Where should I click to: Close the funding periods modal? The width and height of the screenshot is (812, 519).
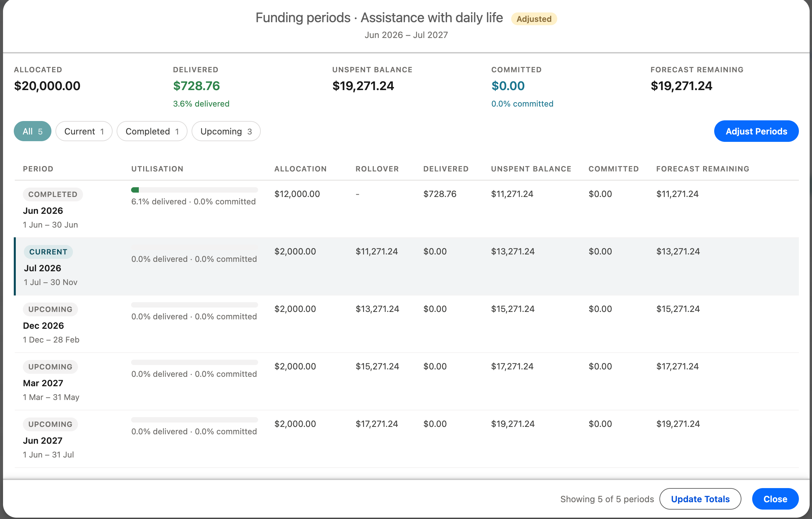(775, 499)
